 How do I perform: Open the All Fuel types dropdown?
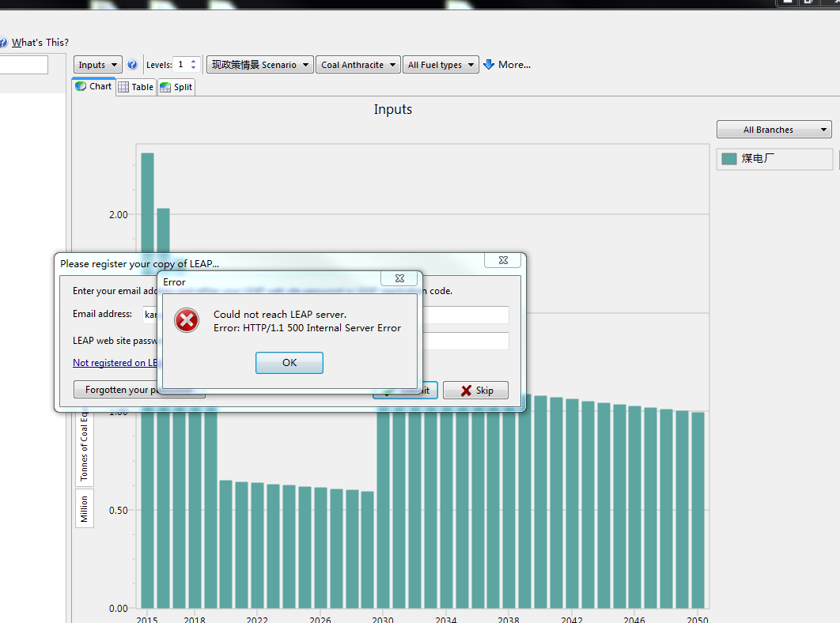[441, 65]
